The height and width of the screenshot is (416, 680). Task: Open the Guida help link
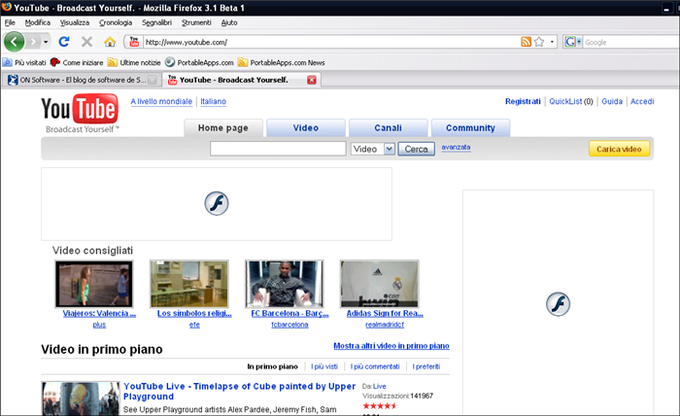coord(612,102)
